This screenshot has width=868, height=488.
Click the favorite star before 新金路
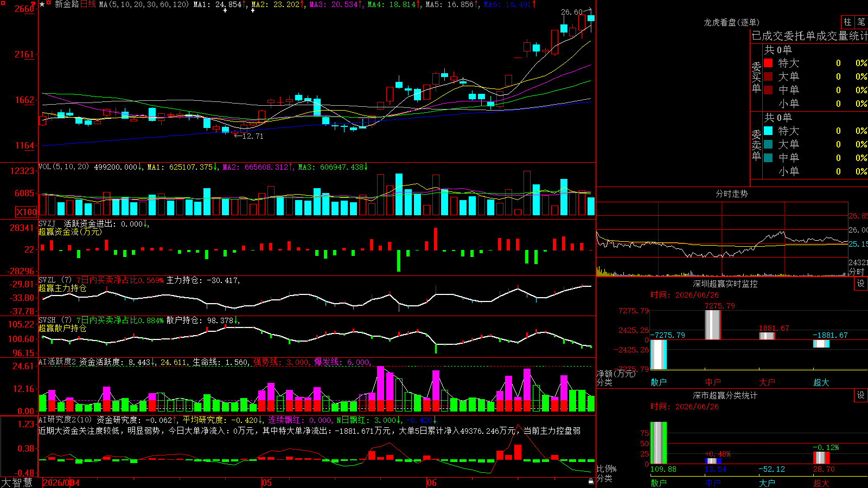tap(42, 4)
